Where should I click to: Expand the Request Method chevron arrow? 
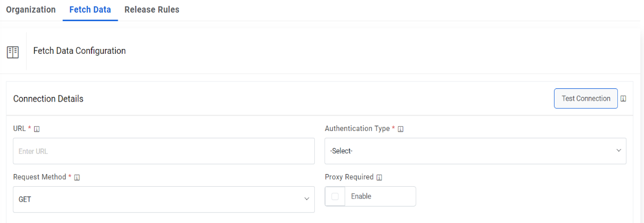[x=307, y=199]
